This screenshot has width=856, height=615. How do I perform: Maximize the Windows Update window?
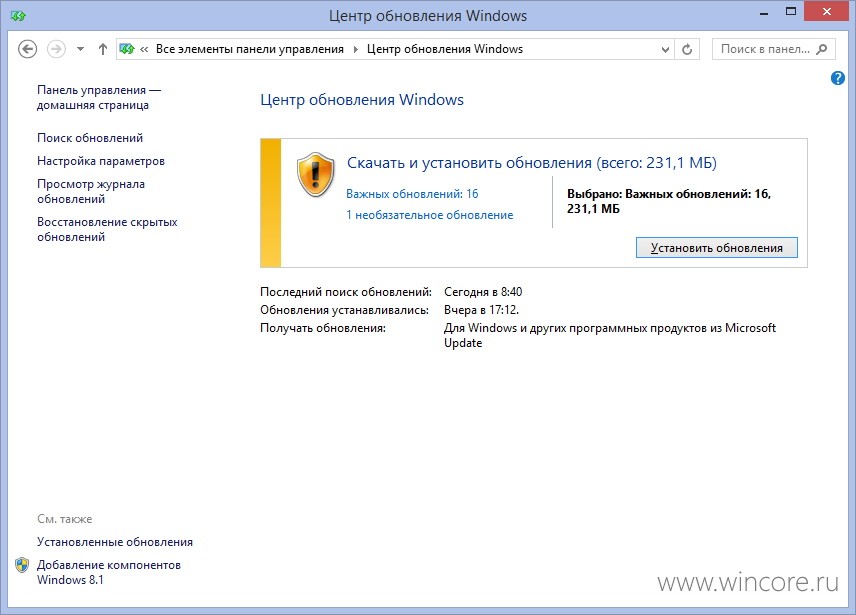(790, 11)
